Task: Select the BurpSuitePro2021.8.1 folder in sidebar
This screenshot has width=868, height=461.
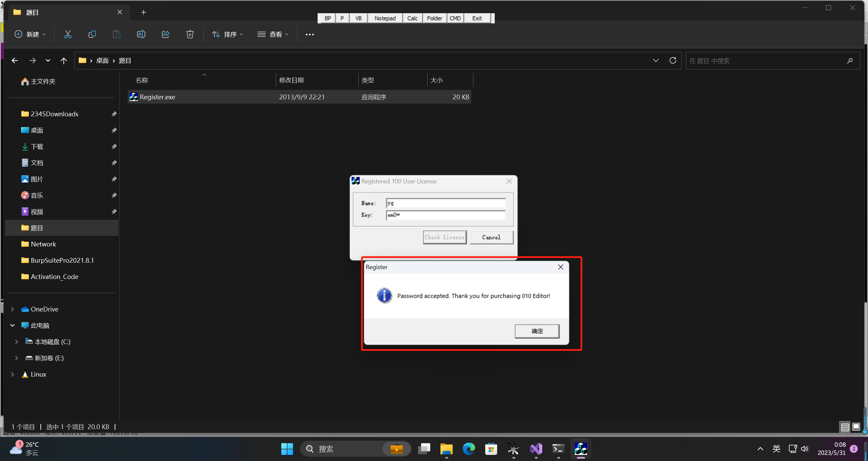Action: 62,260
